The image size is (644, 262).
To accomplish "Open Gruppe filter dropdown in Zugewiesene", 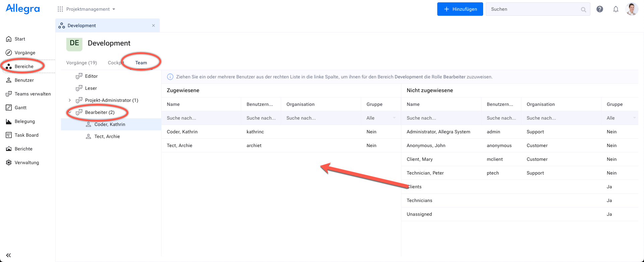I will 381,118.
